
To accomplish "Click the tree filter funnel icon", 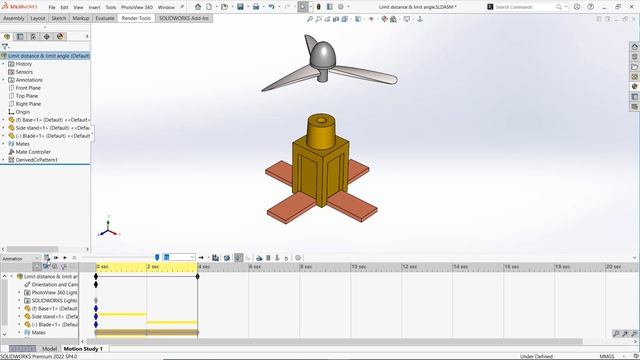I will [5, 47].
